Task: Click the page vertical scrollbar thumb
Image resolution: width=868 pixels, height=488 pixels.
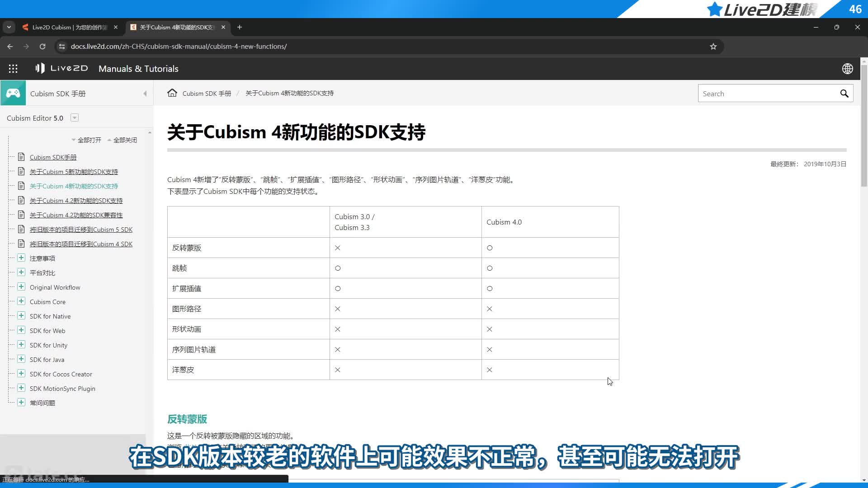Action: (x=864, y=126)
